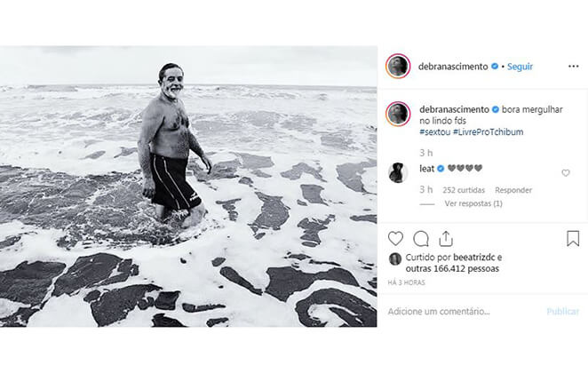Open leat's profile avatar
The image size is (588, 373).
point(397,173)
